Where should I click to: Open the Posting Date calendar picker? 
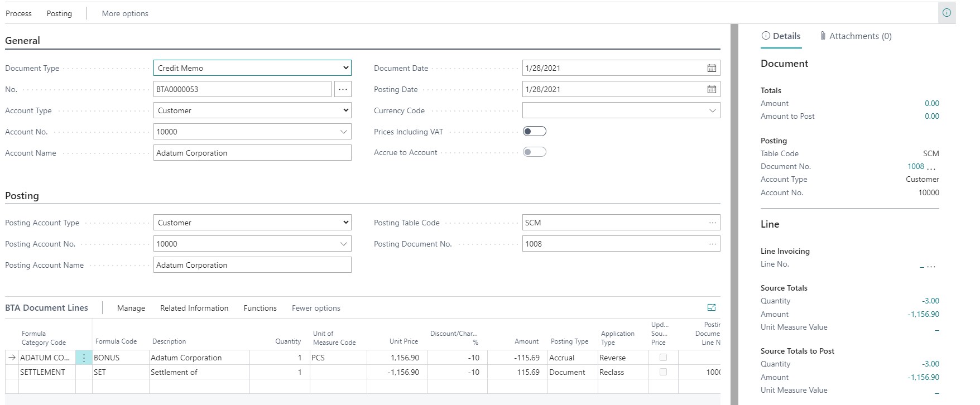point(712,89)
